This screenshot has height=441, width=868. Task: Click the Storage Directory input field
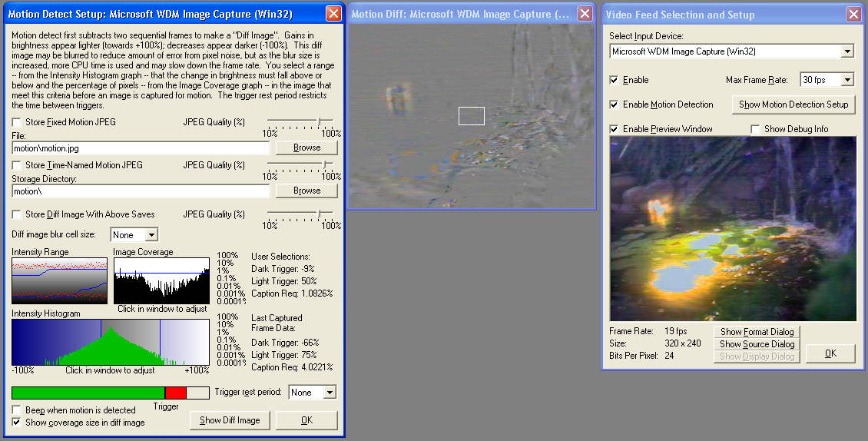(x=141, y=191)
